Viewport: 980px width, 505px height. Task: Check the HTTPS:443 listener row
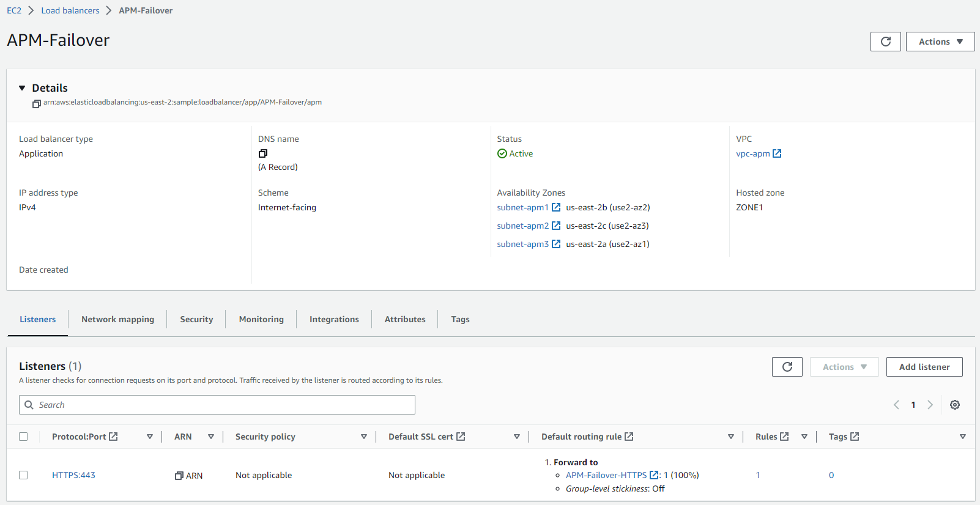pyautogui.click(x=23, y=475)
